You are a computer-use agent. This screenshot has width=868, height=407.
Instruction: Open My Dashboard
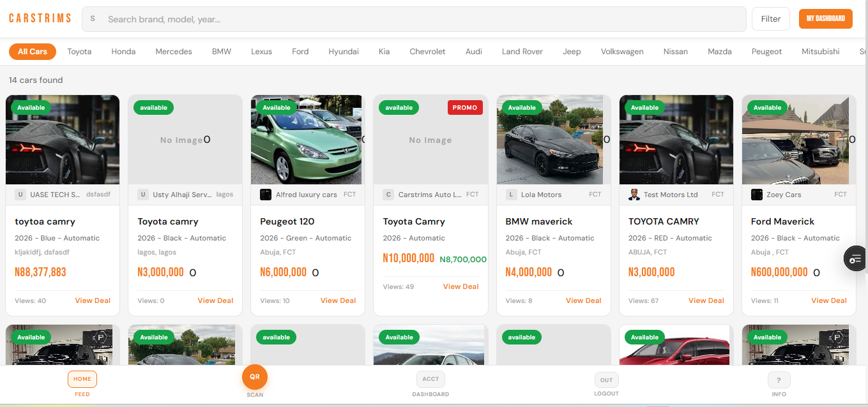click(x=826, y=18)
